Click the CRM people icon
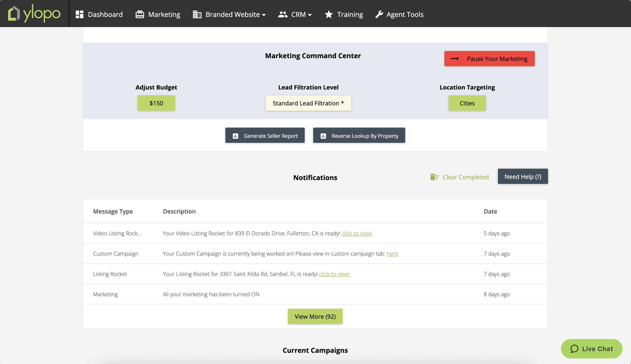The width and height of the screenshot is (631, 364). 283,14
